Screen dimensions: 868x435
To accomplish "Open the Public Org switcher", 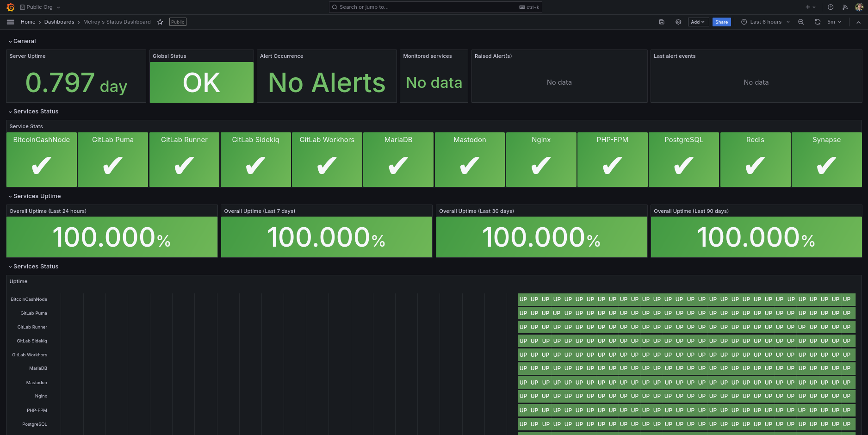I will point(40,7).
